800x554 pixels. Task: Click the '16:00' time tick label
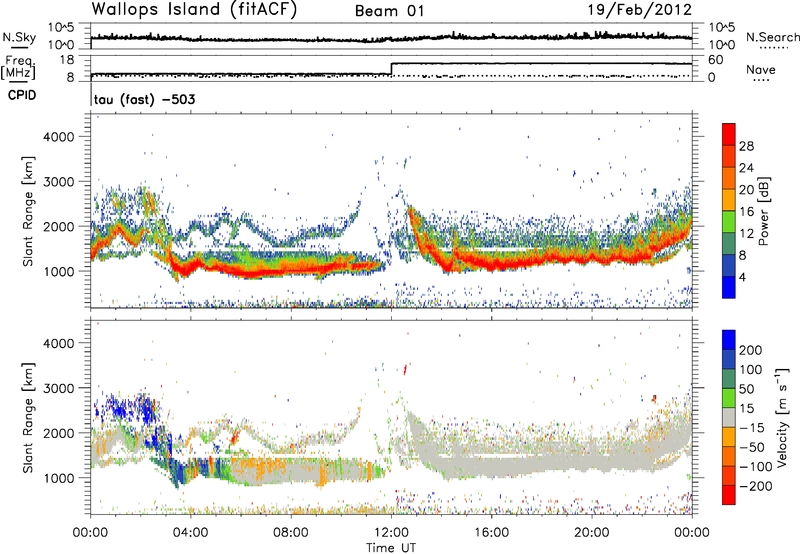tap(491, 532)
